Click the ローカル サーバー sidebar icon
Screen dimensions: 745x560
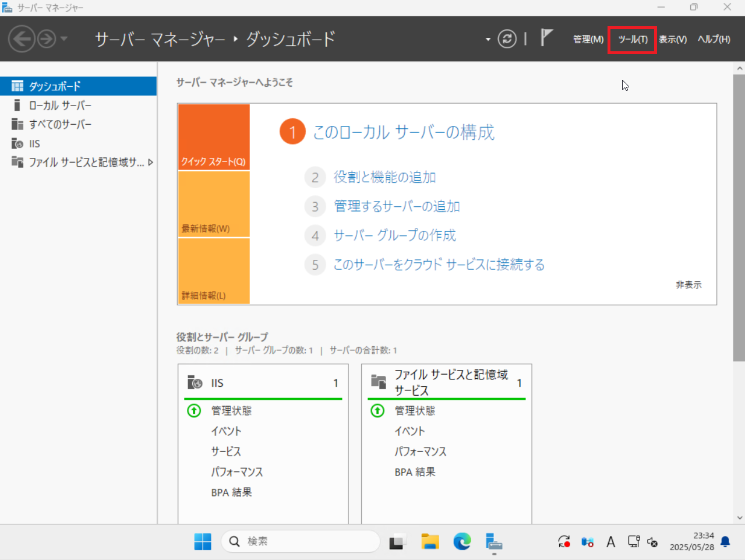[x=17, y=105]
